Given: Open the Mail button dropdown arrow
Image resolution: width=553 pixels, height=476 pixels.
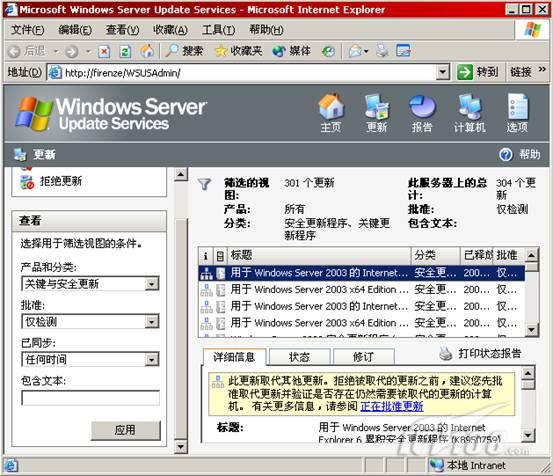Looking at the screenshot, I should pyautogui.click(x=366, y=52).
